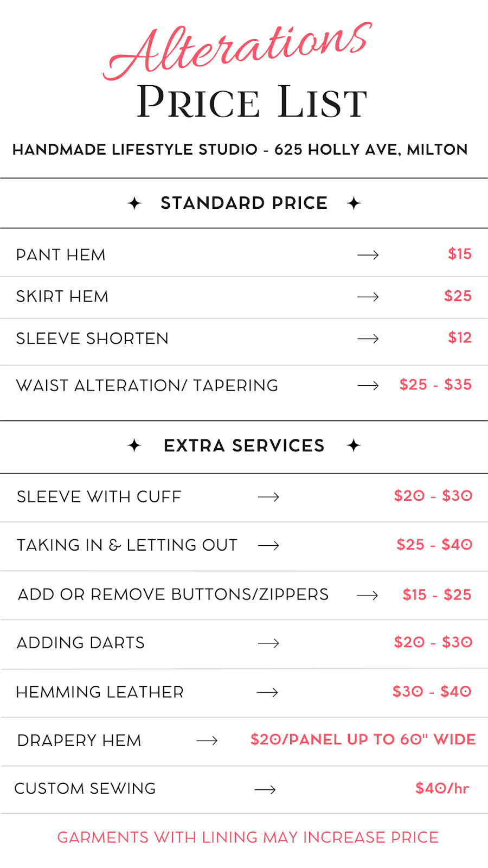Click the arrow in the PANT HEM row
Image resolution: width=488 pixels, height=868 pixels.
click(368, 255)
